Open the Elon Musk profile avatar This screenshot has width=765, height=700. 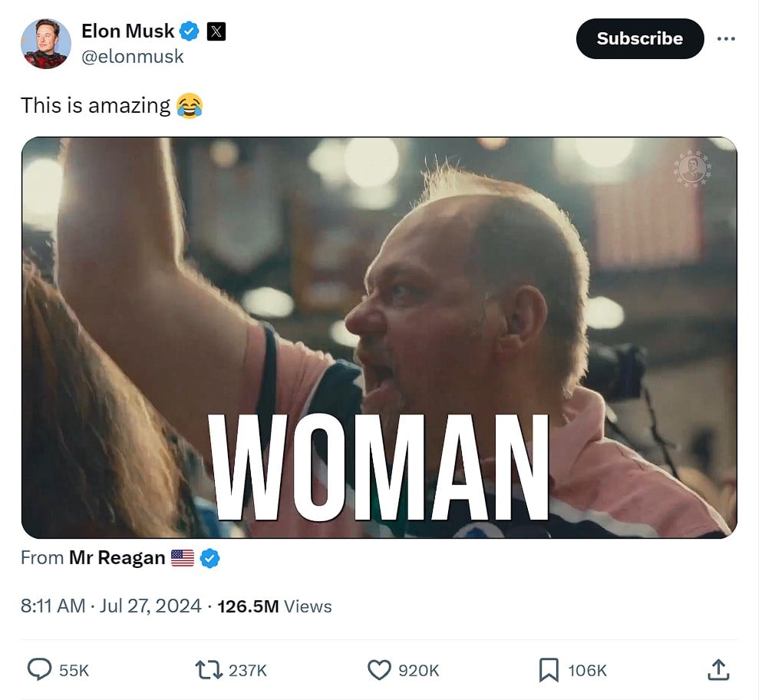(46, 44)
